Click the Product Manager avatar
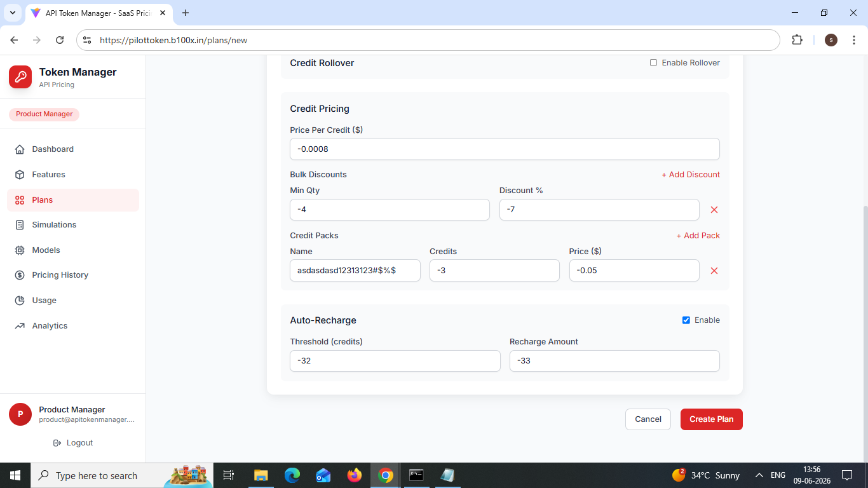This screenshot has width=868, height=488. tap(20, 414)
